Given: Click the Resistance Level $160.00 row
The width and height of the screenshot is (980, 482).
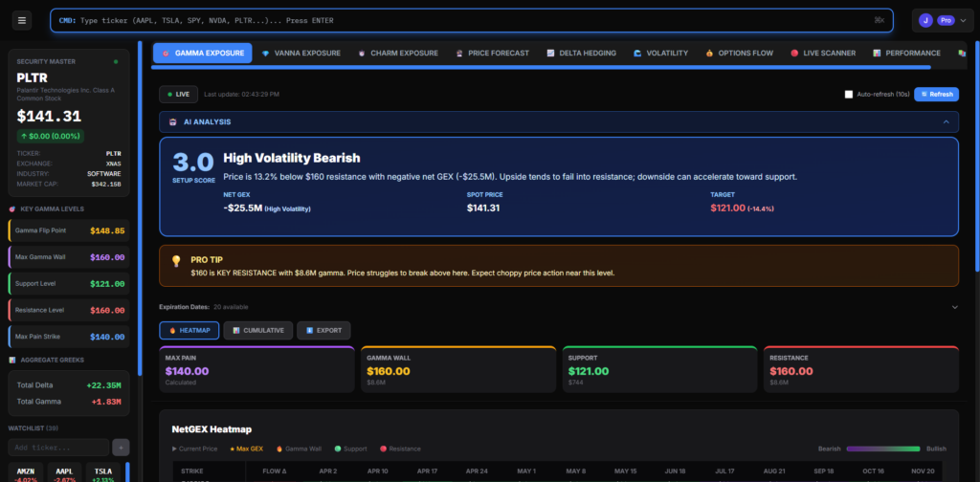Looking at the screenshot, I should coord(69,310).
